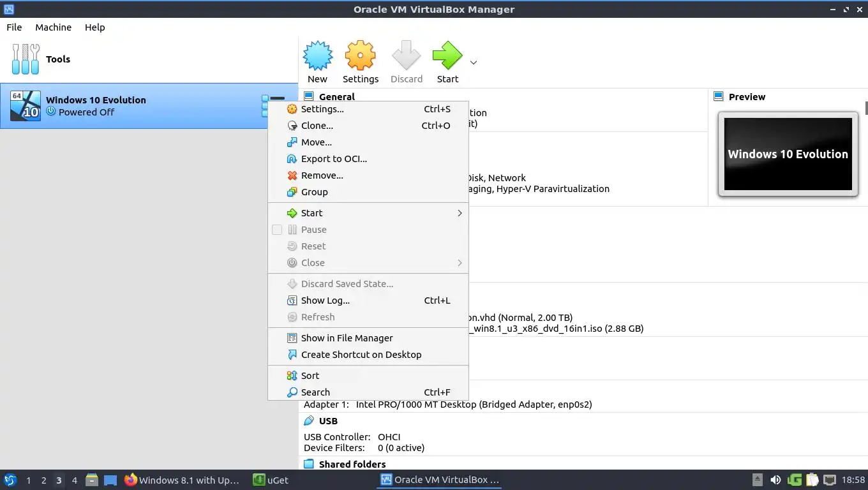The image size is (868, 490).
Task: Start the VM with the green arrow
Action: [447, 62]
